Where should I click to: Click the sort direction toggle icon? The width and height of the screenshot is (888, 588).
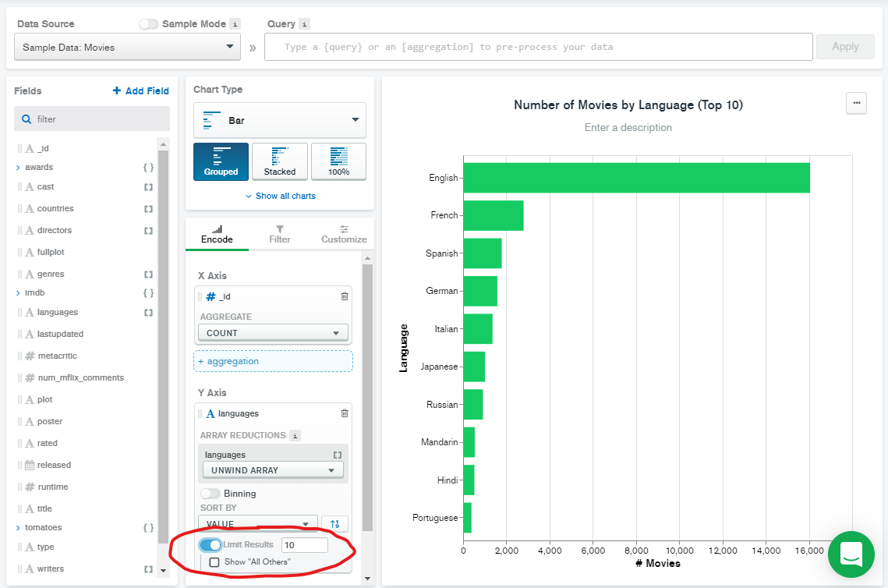334,524
